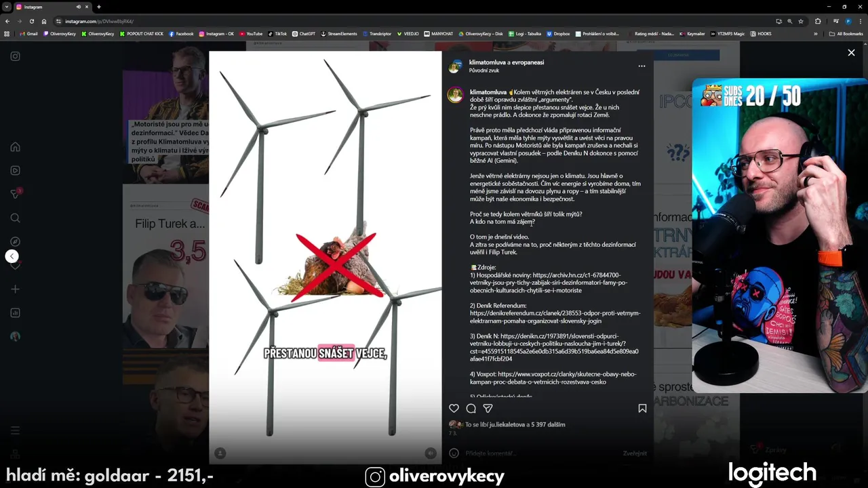The width and height of the screenshot is (868, 488).
Task: Click the tagged people icon on the video
Action: tap(220, 453)
